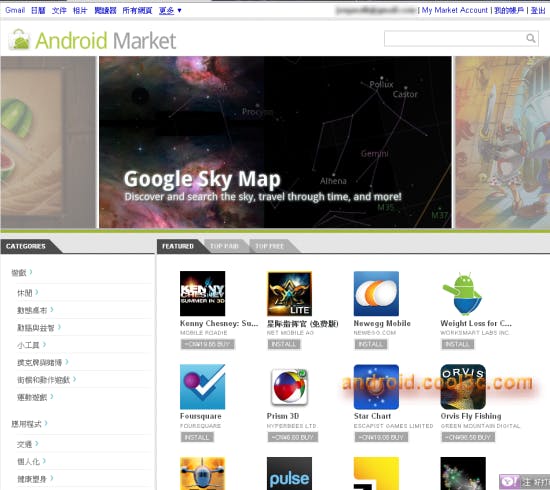Open the Star Chart app icon
Image resolution: width=550 pixels, height=490 pixels.
[376, 387]
